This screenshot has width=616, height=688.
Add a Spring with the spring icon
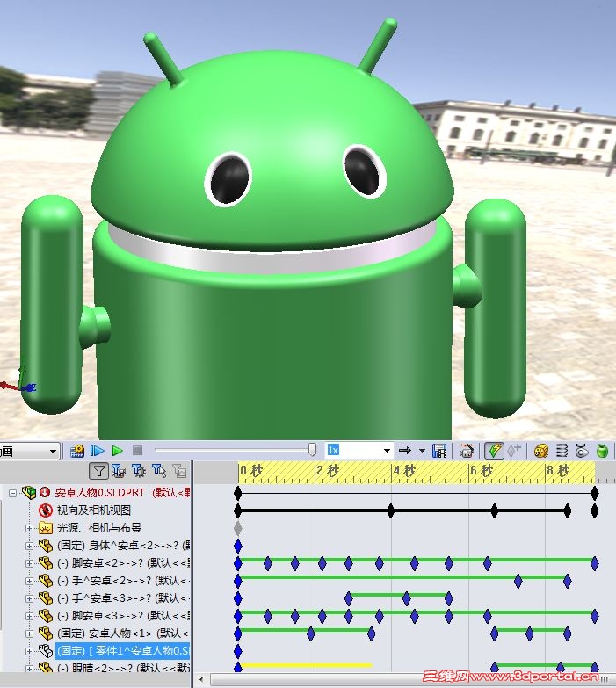(562, 451)
